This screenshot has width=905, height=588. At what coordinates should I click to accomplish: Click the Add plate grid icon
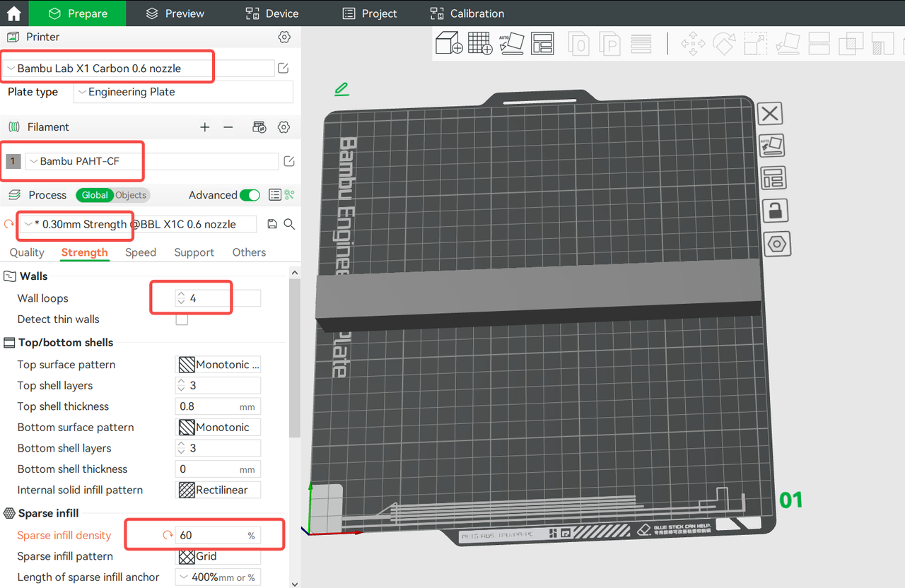(480, 44)
